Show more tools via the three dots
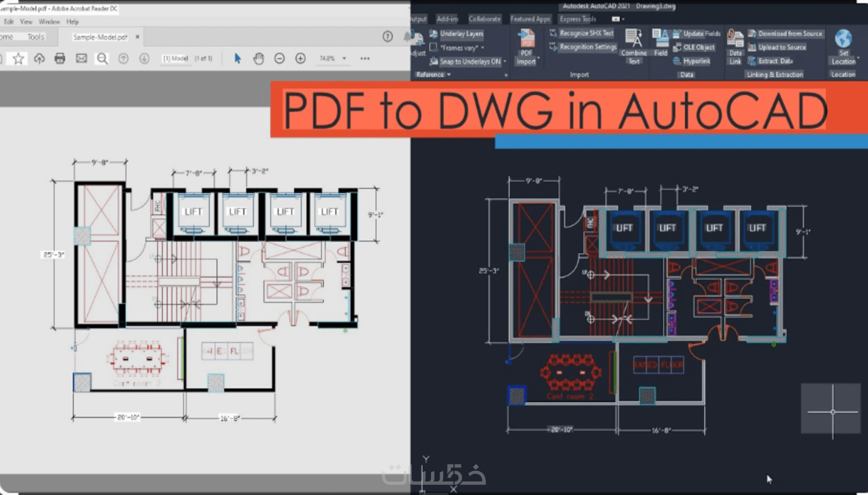This screenshot has height=495, width=868. (x=365, y=59)
